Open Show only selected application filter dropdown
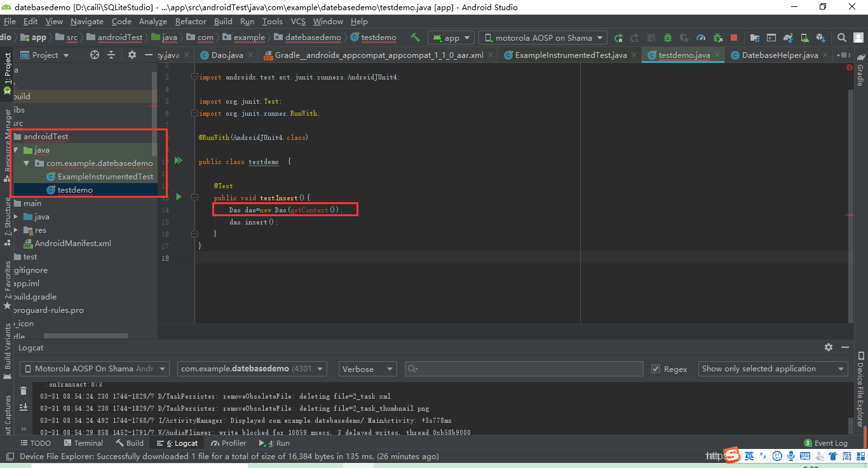The width and height of the screenshot is (868, 468). (x=773, y=369)
